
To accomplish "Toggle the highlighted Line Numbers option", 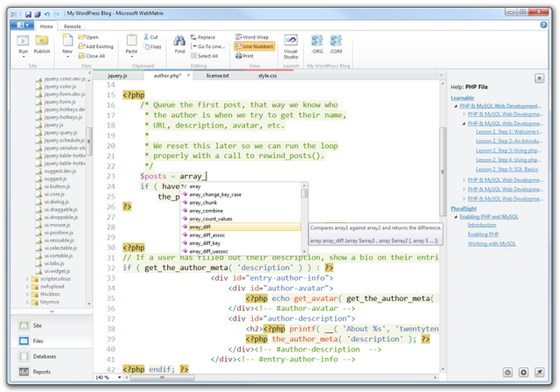I will coord(255,46).
